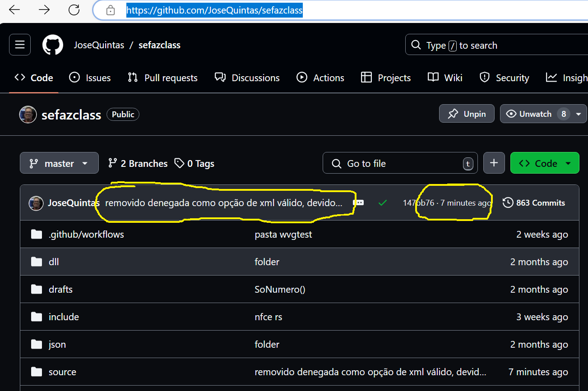Click the sefazclass repository title

(x=71, y=115)
